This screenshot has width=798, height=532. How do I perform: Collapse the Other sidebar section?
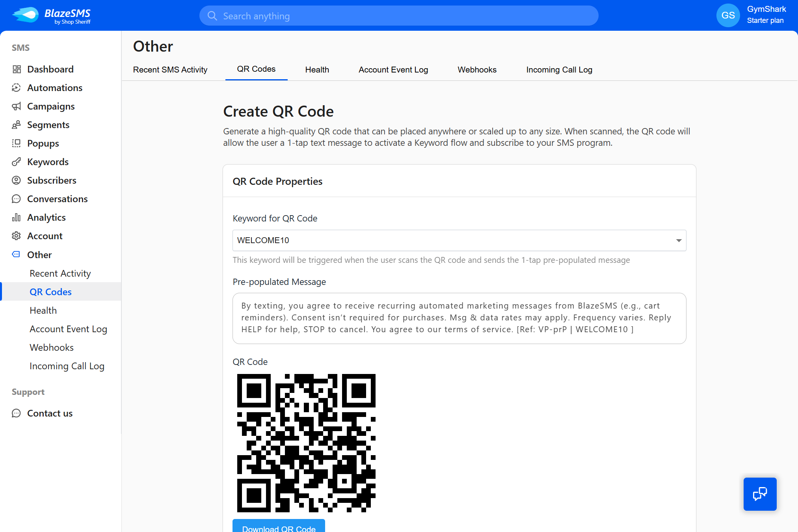click(39, 255)
